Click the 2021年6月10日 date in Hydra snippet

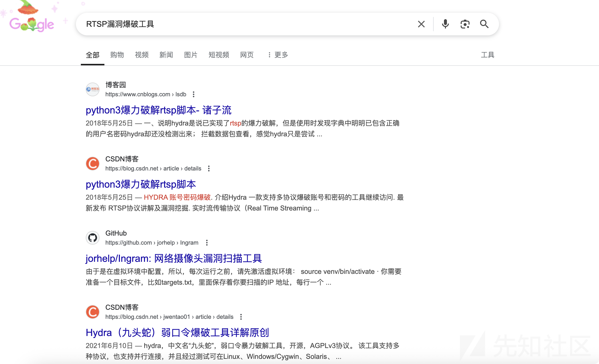point(109,346)
